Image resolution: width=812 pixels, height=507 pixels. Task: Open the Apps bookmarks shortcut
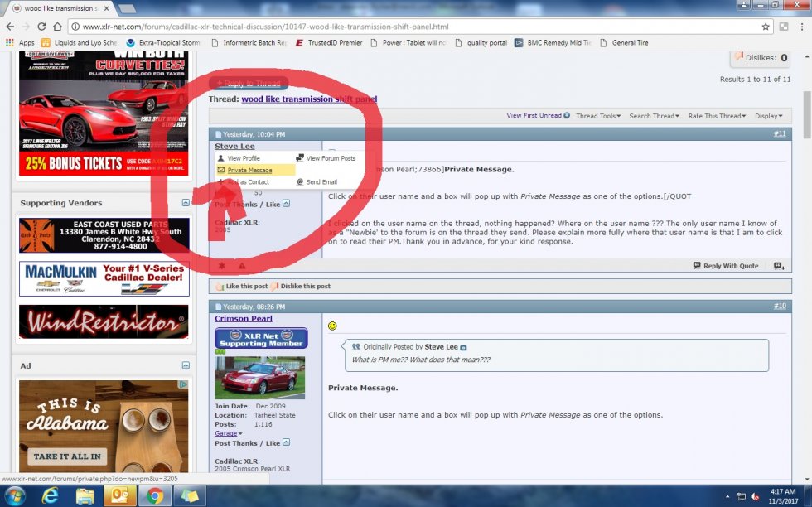tap(20, 43)
